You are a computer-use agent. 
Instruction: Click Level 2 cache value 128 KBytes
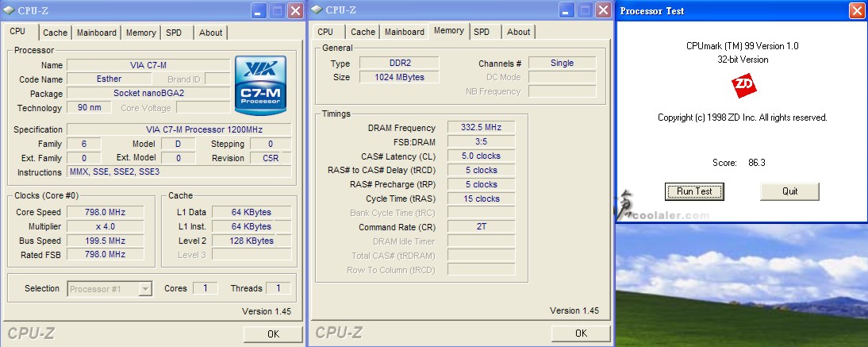[252, 241]
